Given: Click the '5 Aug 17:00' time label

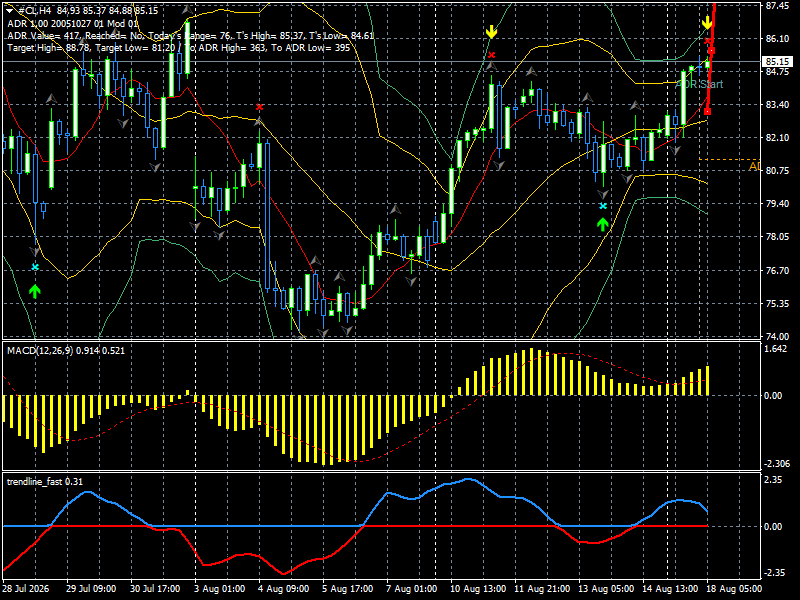Looking at the screenshot, I should [347, 589].
